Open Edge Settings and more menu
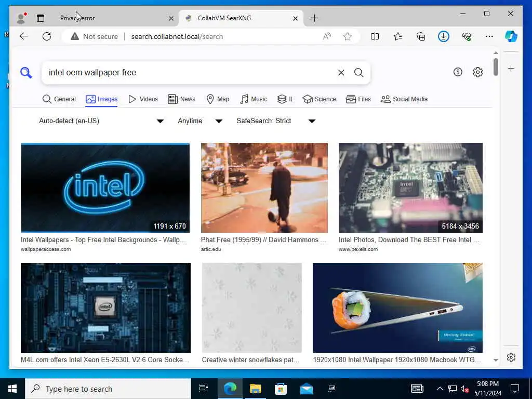The height and width of the screenshot is (399, 532). point(489,36)
